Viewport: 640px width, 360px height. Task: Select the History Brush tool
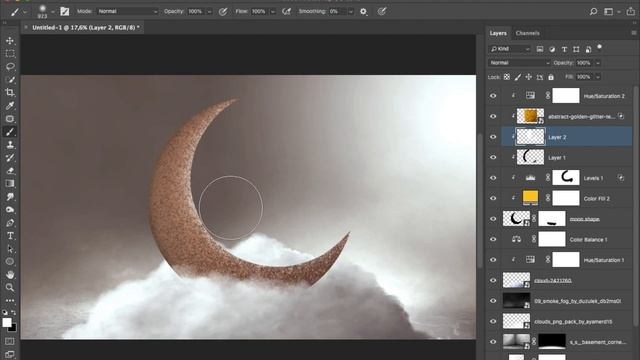click(10, 158)
